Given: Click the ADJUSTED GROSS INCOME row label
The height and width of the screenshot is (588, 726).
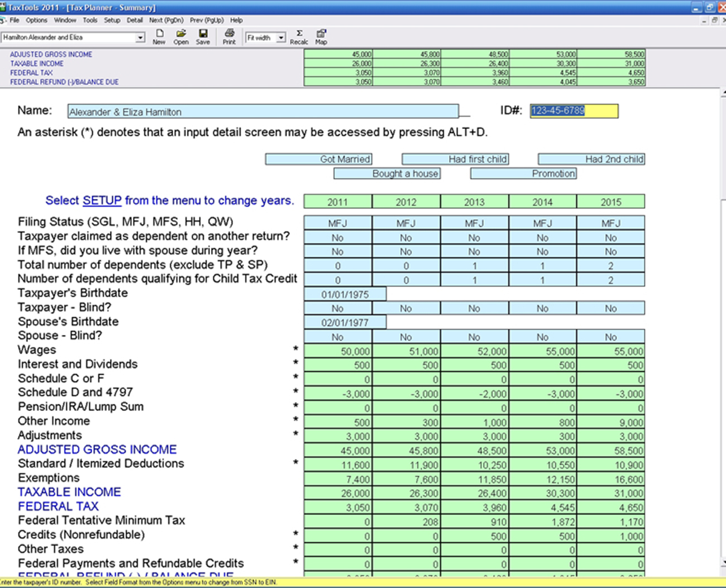Looking at the screenshot, I should coord(97,450).
